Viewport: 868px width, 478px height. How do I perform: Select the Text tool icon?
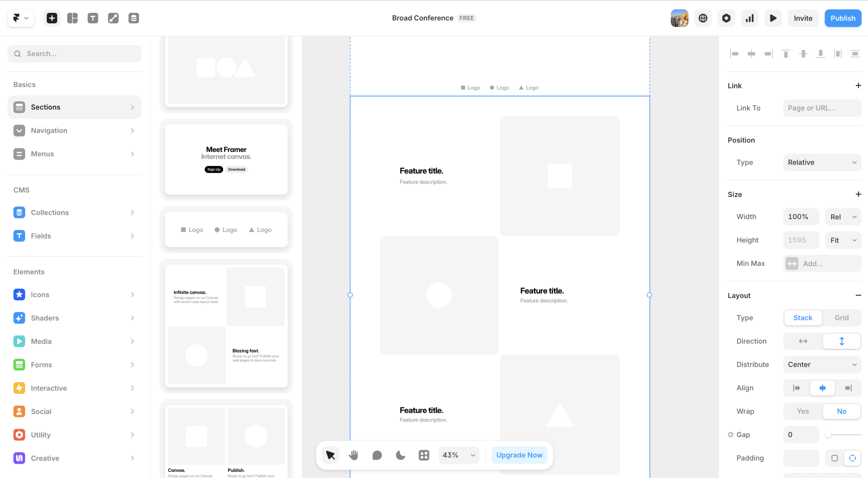point(93,18)
